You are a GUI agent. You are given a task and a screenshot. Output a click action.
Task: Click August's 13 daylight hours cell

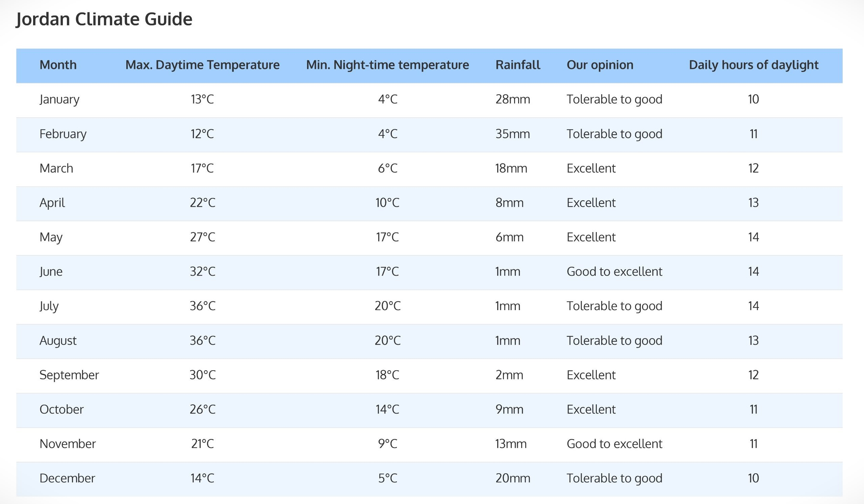[x=753, y=341]
